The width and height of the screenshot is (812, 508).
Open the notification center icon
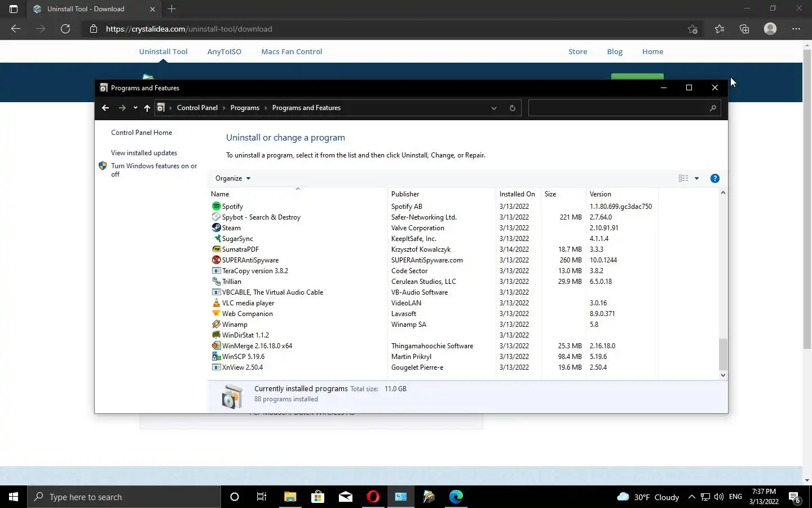point(795,497)
